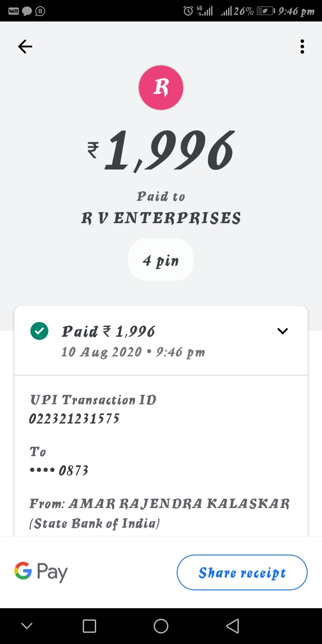Tap the alarm clock status icon
Image resolution: width=322 pixels, height=644 pixels.
(188, 11)
